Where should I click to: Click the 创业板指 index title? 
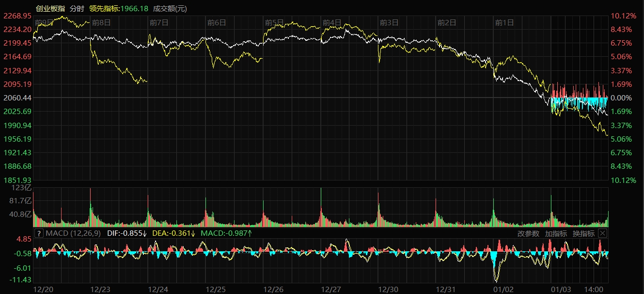[x=50, y=9]
